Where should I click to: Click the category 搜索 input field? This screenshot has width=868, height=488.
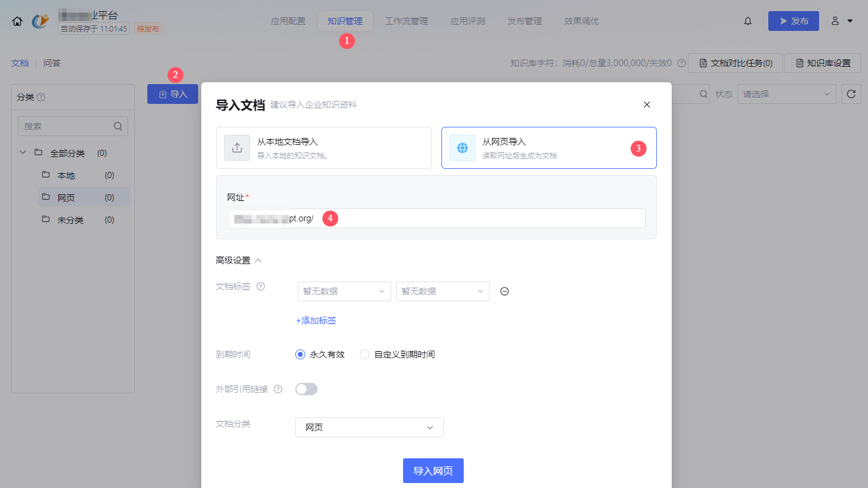tap(73, 126)
